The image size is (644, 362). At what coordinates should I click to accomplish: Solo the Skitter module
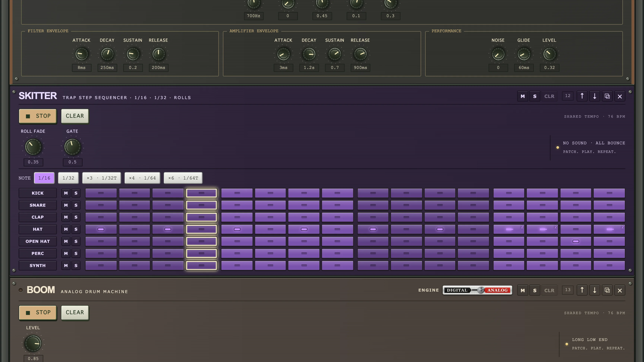point(535,96)
